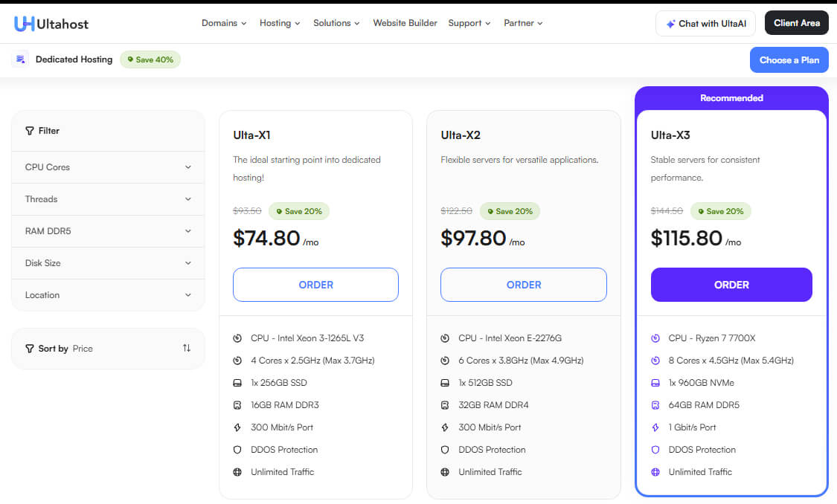The image size is (837, 504).
Task: Click the globe icon beside Unlimited Traffic on Ulta-X3
Action: coord(655,471)
